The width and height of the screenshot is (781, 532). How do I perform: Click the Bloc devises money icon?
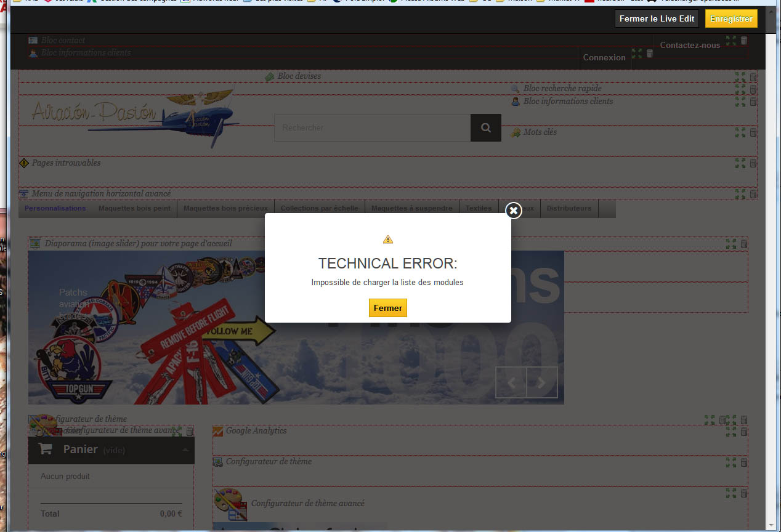click(270, 76)
